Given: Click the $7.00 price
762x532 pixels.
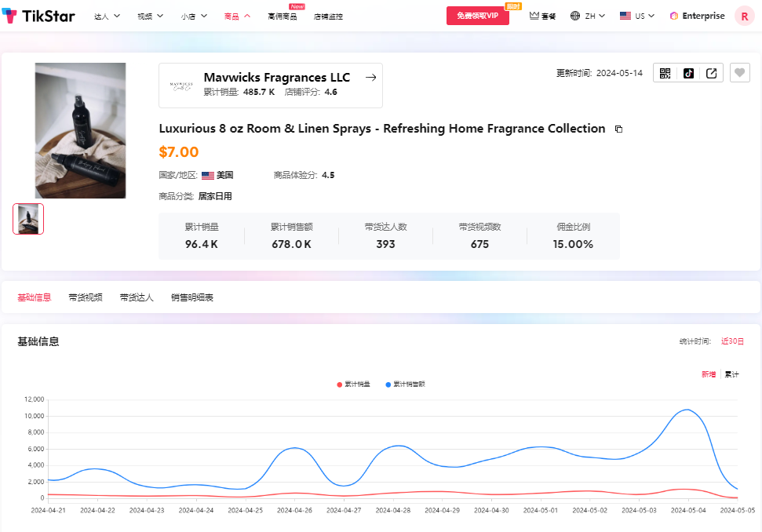Looking at the screenshot, I should click(179, 152).
